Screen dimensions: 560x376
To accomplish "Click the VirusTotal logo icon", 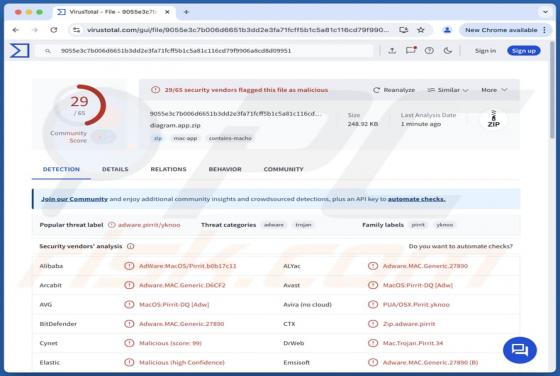I will pos(19,50).
